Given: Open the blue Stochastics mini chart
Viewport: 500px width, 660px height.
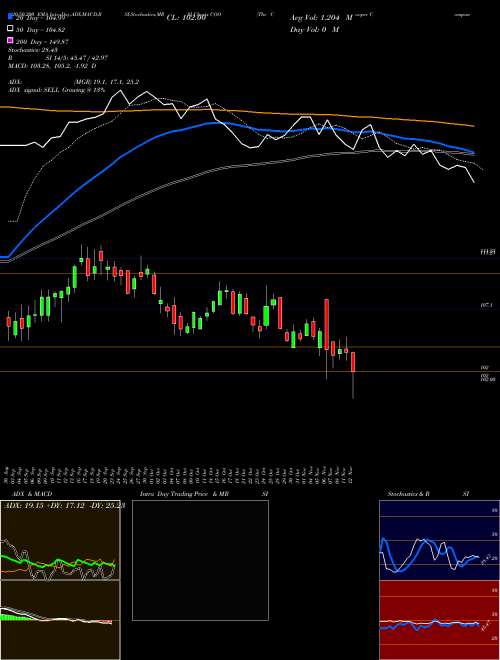Looking at the screenshot, I should coord(439,540).
